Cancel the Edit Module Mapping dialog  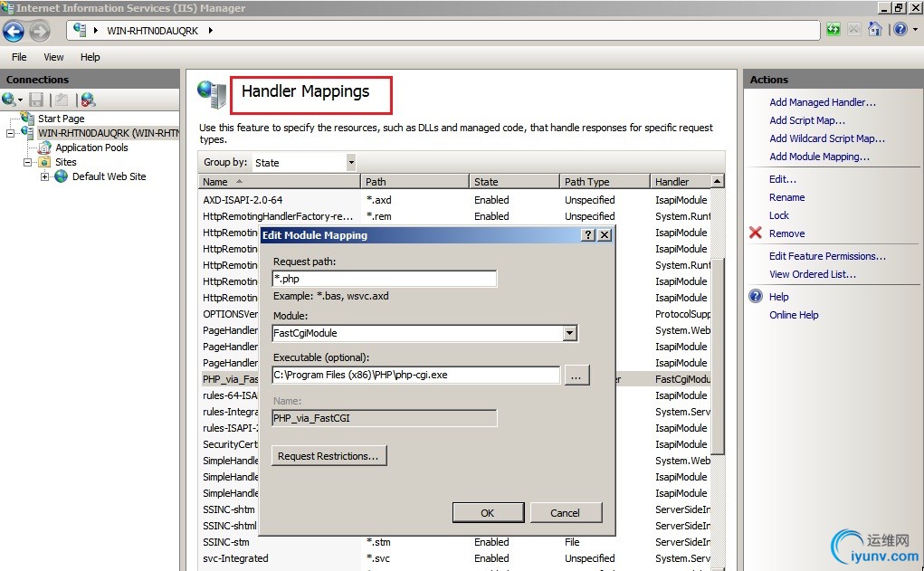(x=566, y=513)
